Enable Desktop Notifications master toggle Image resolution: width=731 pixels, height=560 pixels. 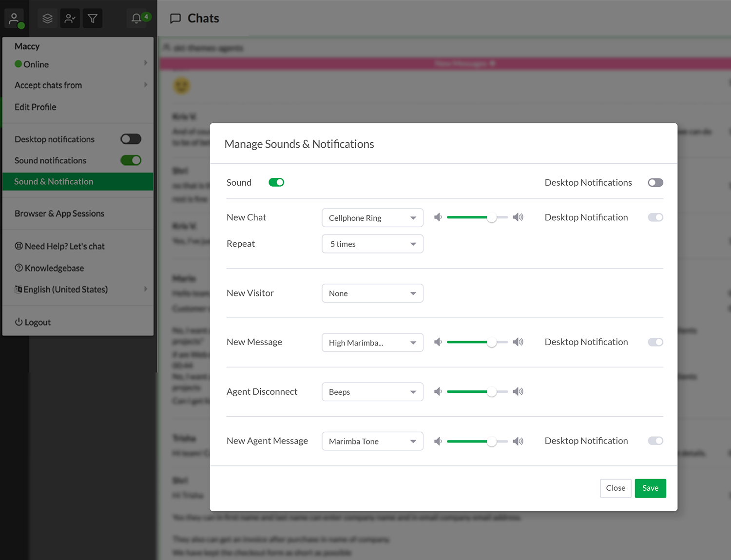(x=655, y=182)
